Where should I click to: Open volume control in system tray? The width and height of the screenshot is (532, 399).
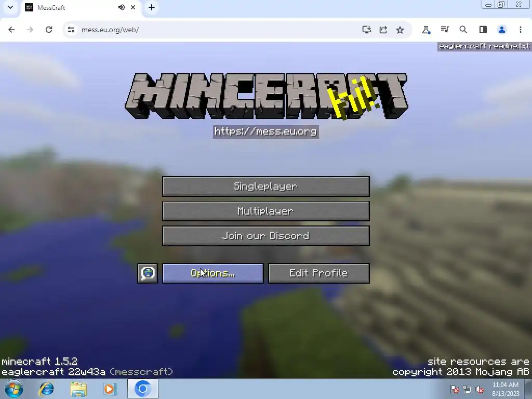480,389
